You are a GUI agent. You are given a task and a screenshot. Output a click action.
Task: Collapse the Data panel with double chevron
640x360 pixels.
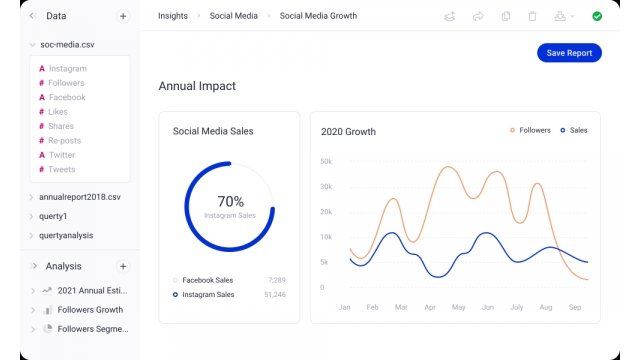[x=33, y=16]
